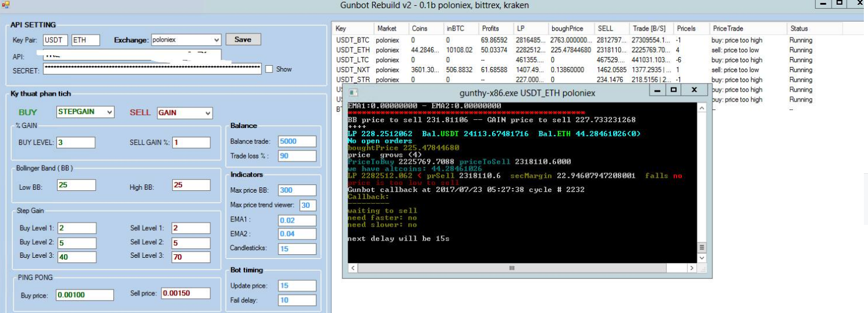The height and width of the screenshot is (313, 868).
Task: Click the Gunbot app icon in title bar
Action: [x=5, y=5]
